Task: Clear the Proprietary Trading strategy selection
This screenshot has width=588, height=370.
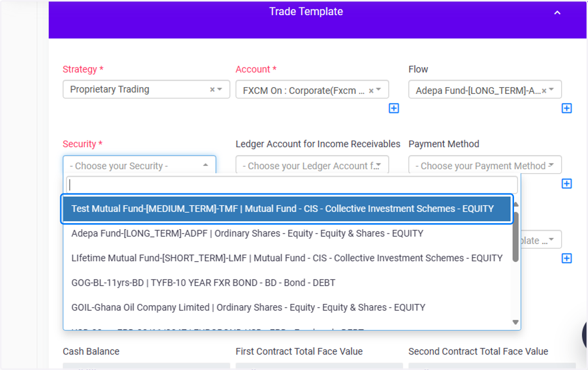Action: tap(212, 90)
